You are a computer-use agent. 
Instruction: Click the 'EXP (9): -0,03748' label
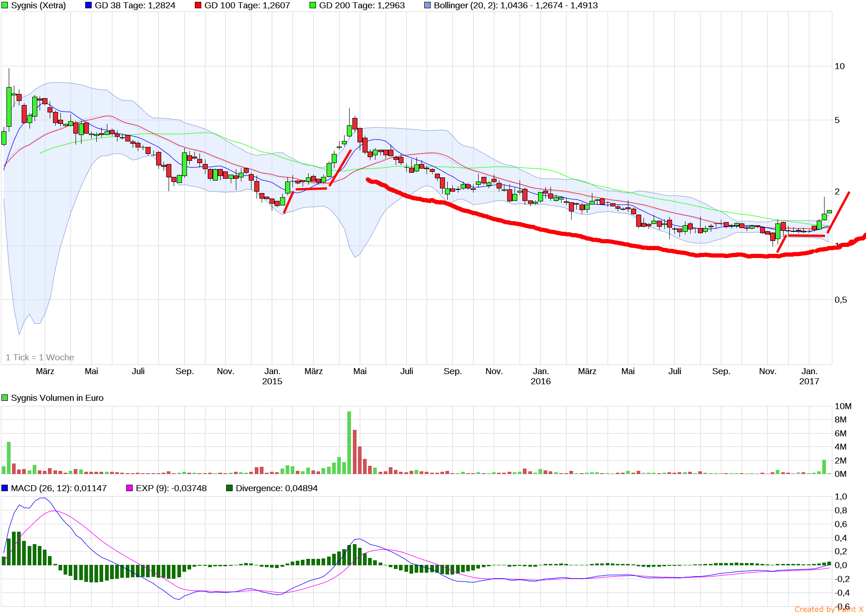(171, 488)
